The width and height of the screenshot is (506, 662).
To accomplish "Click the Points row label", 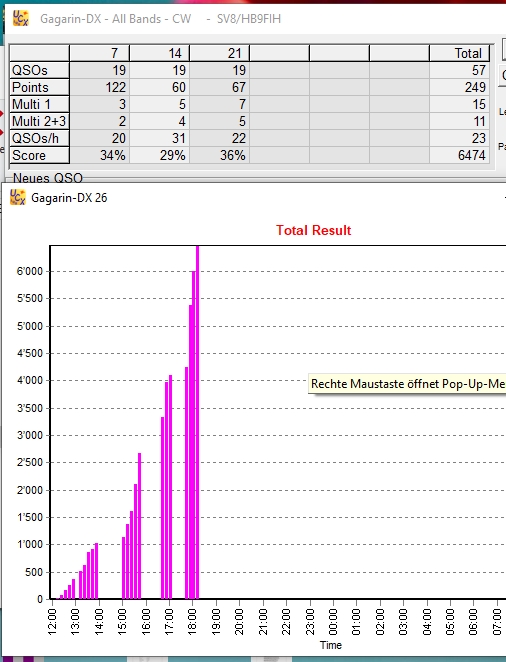I will coord(39,87).
